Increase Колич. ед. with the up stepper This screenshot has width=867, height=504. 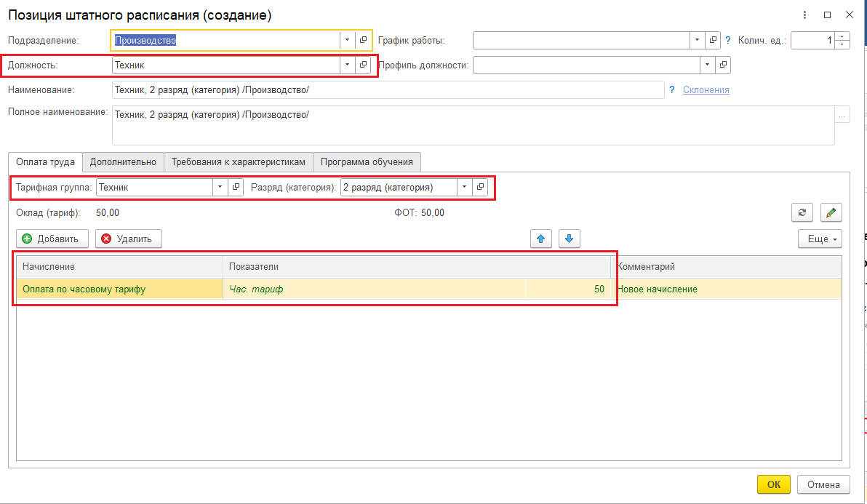point(843,36)
